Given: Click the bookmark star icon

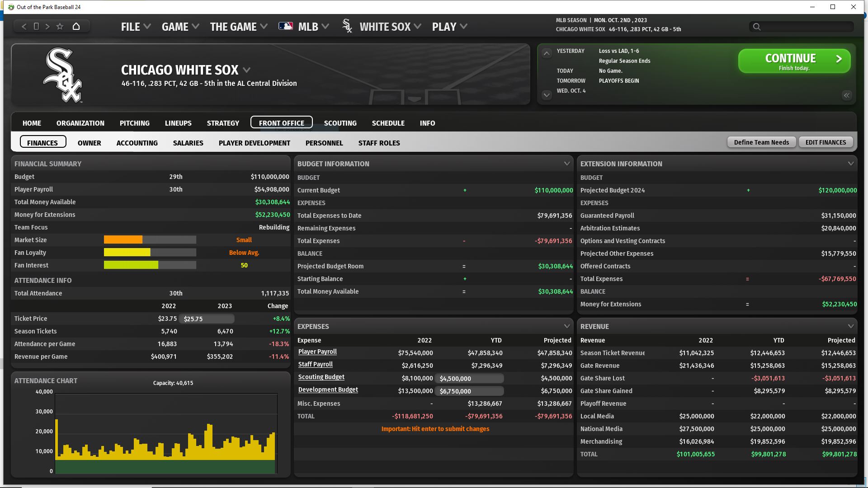Looking at the screenshot, I should tap(60, 27).
